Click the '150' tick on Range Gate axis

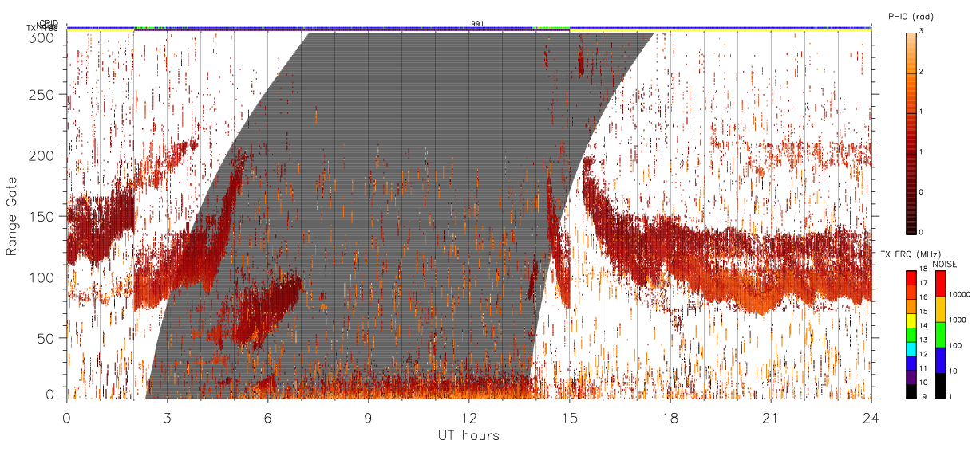point(42,216)
